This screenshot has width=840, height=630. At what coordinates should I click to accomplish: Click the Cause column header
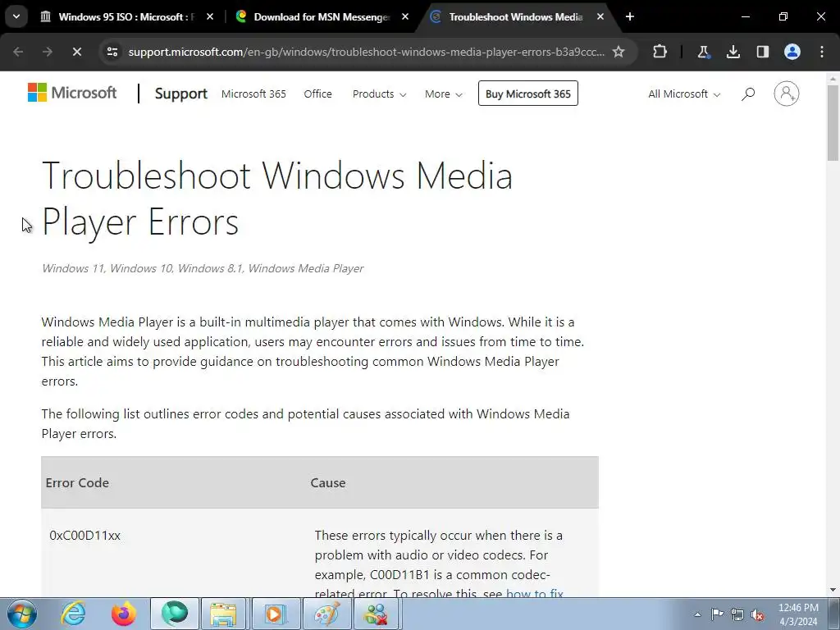pos(328,482)
